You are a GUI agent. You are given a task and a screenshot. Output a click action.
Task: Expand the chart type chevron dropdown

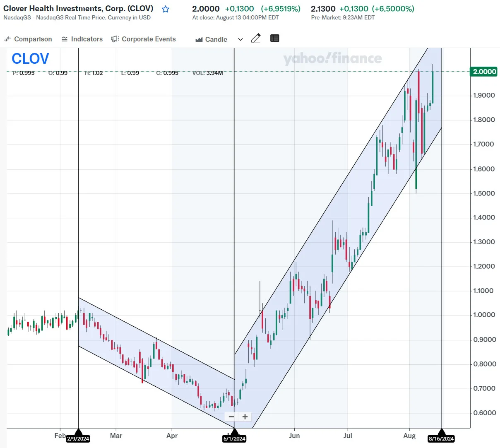coord(240,39)
